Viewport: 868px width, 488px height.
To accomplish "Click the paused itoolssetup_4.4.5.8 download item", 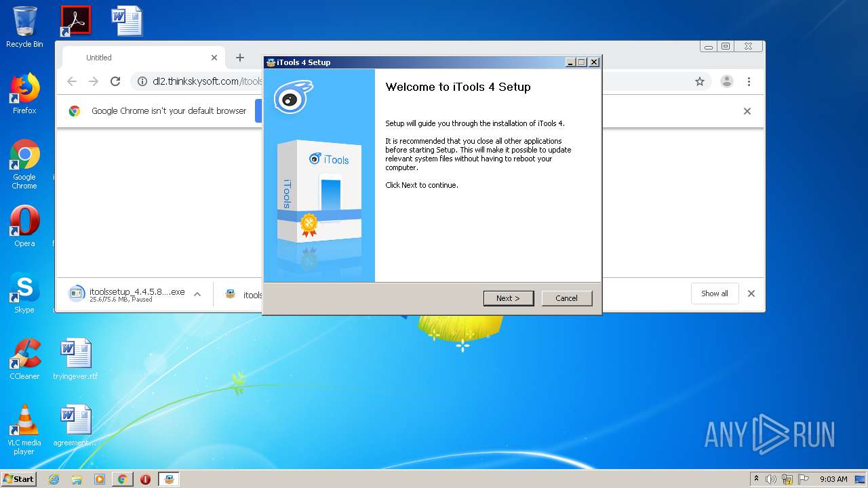I will pos(127,294).
